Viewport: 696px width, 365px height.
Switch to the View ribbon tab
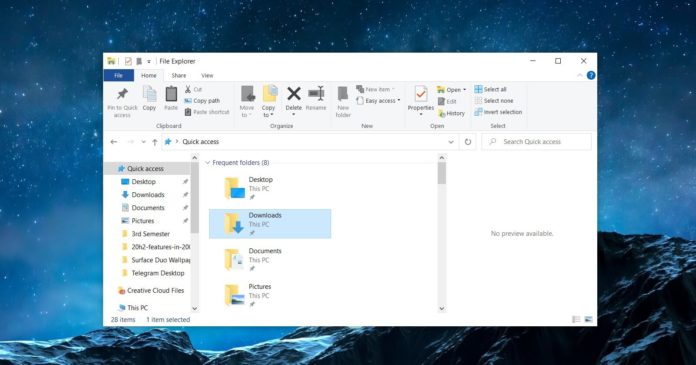(207, 75)
